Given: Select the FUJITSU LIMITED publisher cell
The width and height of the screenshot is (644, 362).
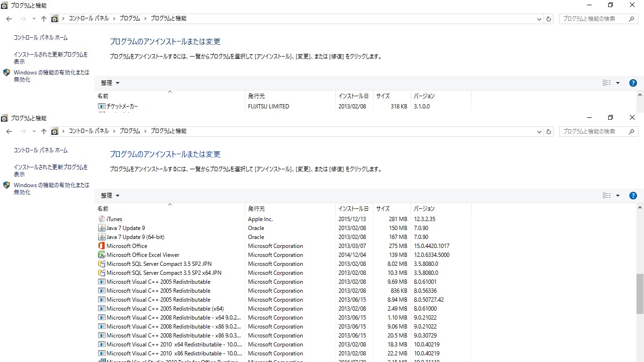Looking at the screenshot, I should (269, 107).
